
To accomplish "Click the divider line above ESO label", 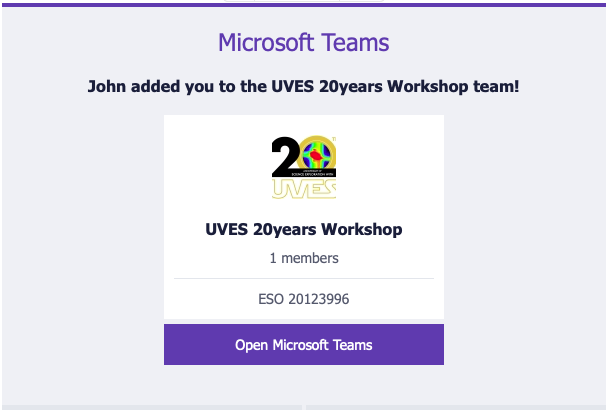I will pyautogui.click(x=304, y=279).
